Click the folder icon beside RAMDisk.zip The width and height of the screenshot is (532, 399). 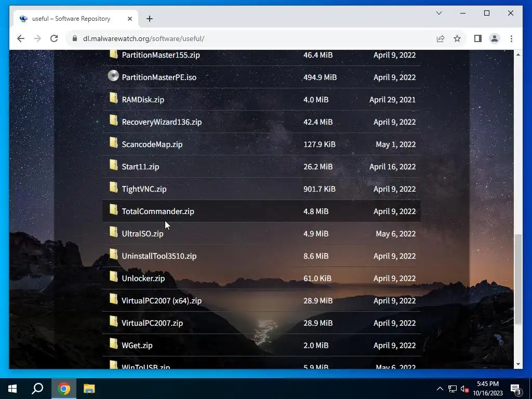tap(114, 98)
